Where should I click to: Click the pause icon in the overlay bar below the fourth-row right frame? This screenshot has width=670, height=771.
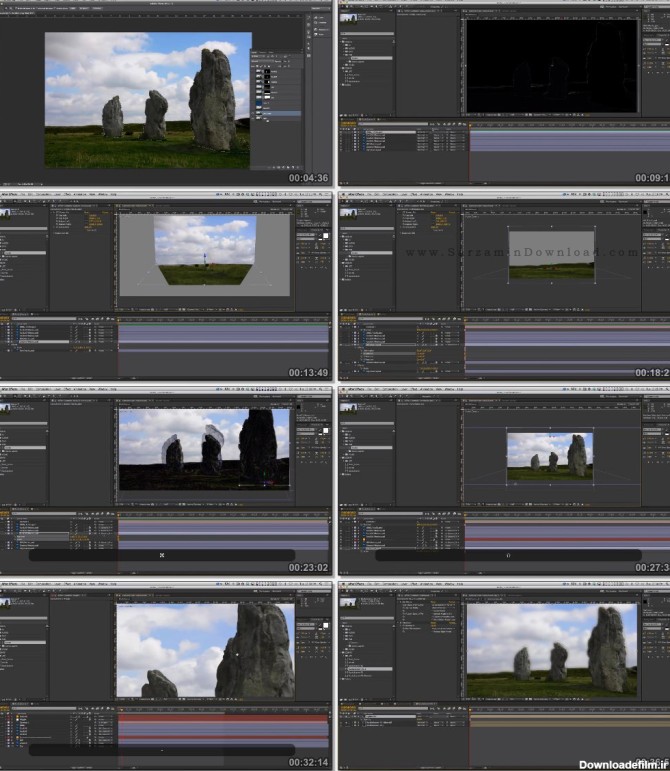pyautogui.click(x=508, y=555)
